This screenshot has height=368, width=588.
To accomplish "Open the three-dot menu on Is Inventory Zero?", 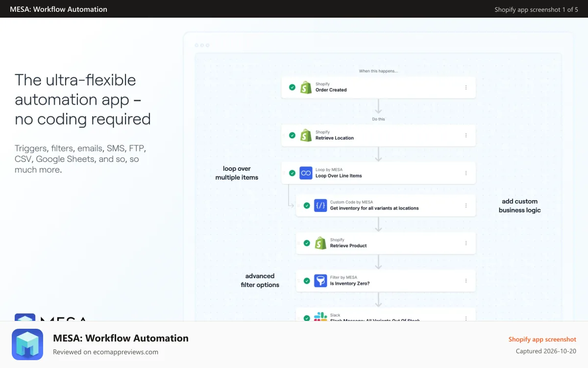I will pos(466,281).
